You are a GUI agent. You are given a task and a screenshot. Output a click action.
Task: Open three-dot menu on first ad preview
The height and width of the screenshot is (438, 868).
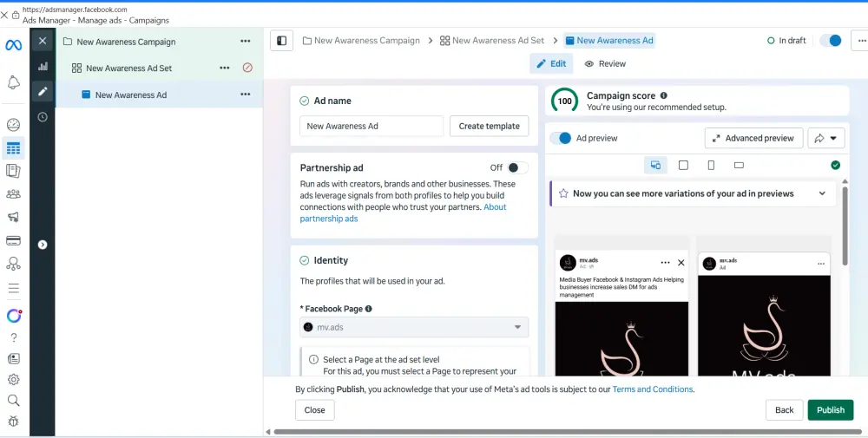click(x=666, y=263)
